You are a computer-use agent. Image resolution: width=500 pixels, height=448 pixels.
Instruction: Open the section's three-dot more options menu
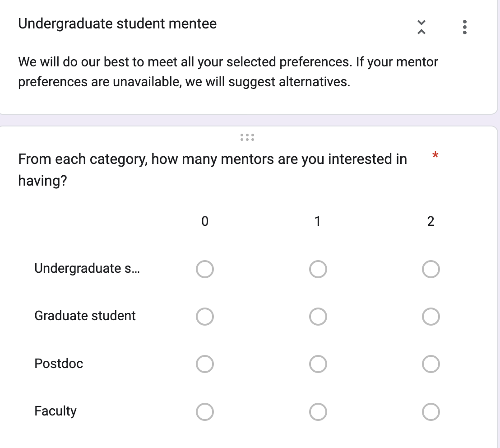(x=465, y=27)
